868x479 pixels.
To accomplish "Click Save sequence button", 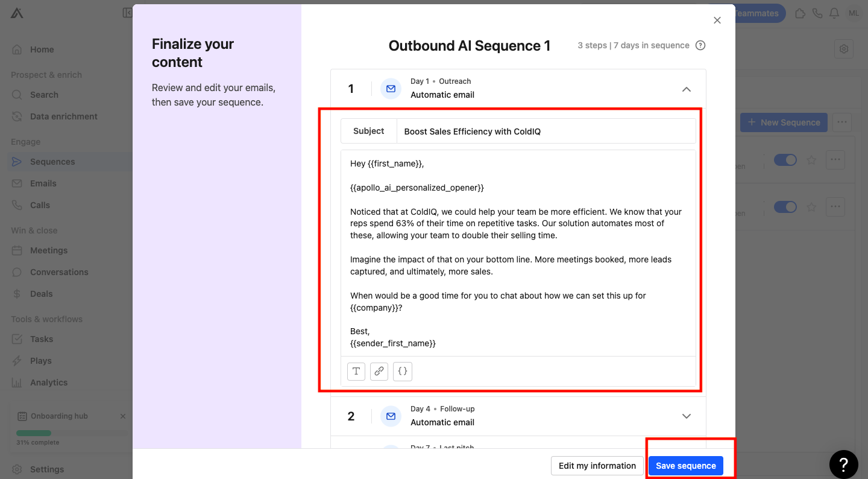I will click(686, 466).
